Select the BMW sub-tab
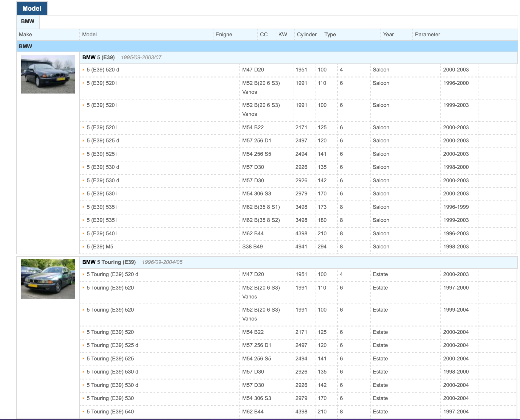 28,21
